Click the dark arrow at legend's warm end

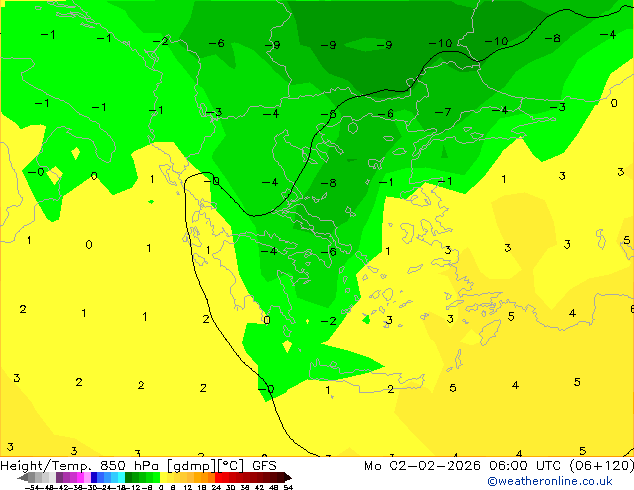pos(288,477)
